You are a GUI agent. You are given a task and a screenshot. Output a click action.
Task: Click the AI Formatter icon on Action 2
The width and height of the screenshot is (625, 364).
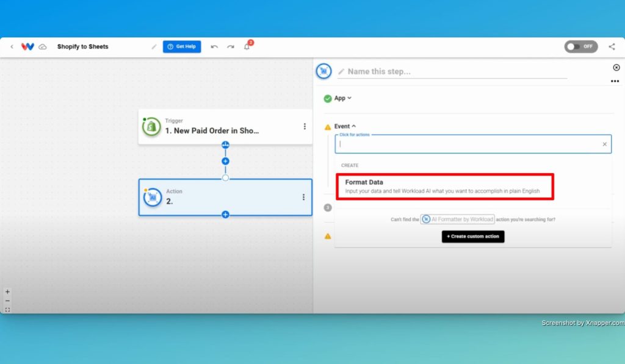click(153, 197)
